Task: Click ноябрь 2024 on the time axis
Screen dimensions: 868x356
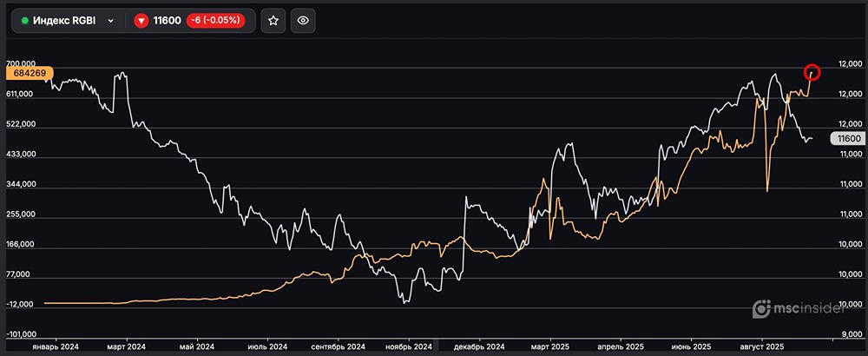Action: click(x=408, y=346)
